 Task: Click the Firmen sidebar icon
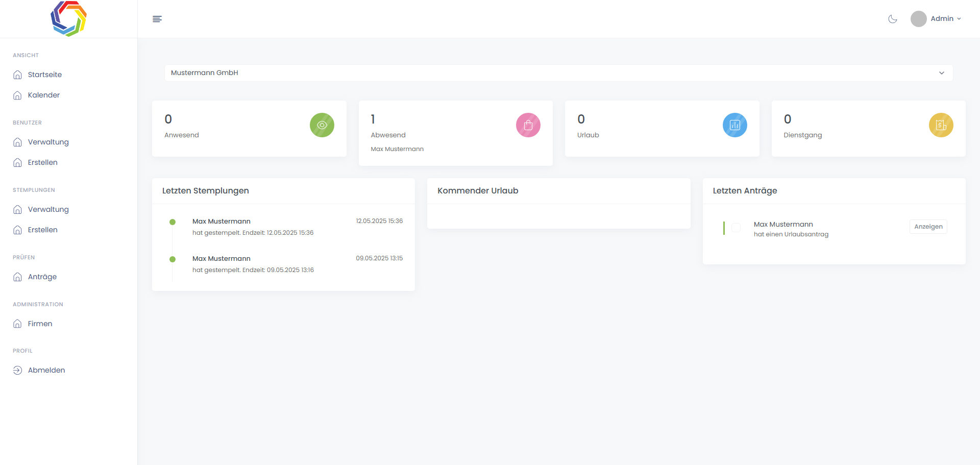point(17,324)
